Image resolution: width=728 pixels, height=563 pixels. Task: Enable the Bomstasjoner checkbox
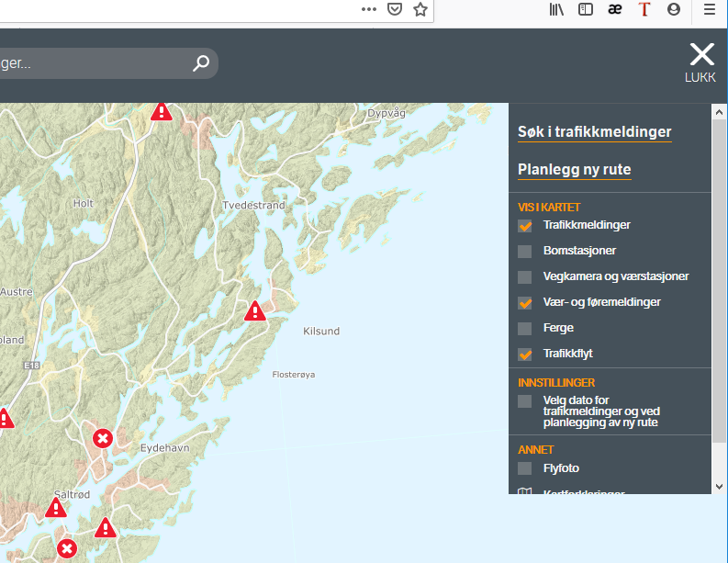pos(525,252)
